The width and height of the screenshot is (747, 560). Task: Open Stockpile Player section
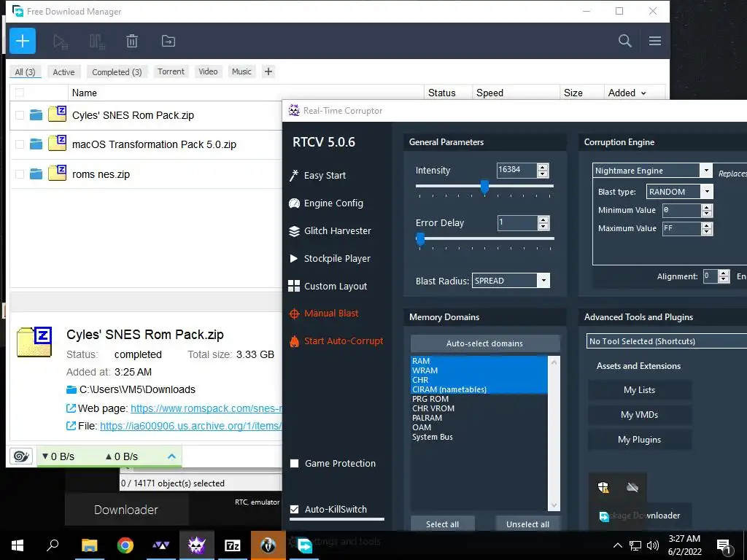point(329,259)
